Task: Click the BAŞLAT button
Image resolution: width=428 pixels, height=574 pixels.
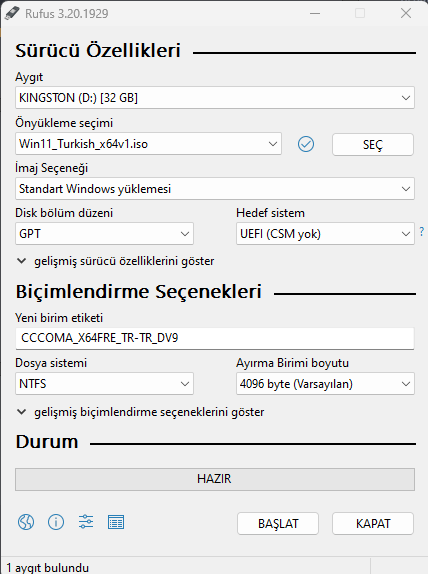Action: point(278,523)
